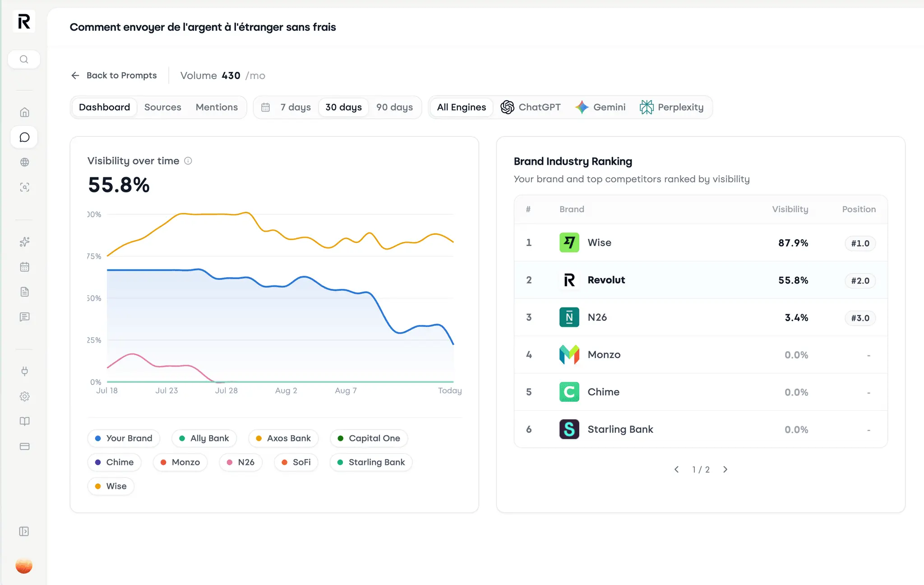924x585 pixels.
Task: Toggle Capital One series in chart legend
Action: 369,438
